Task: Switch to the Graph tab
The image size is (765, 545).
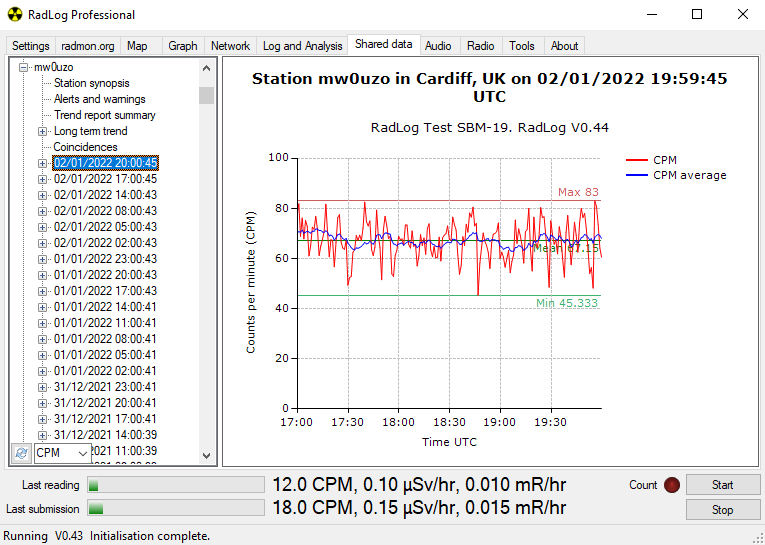Action: coord(183,46)
